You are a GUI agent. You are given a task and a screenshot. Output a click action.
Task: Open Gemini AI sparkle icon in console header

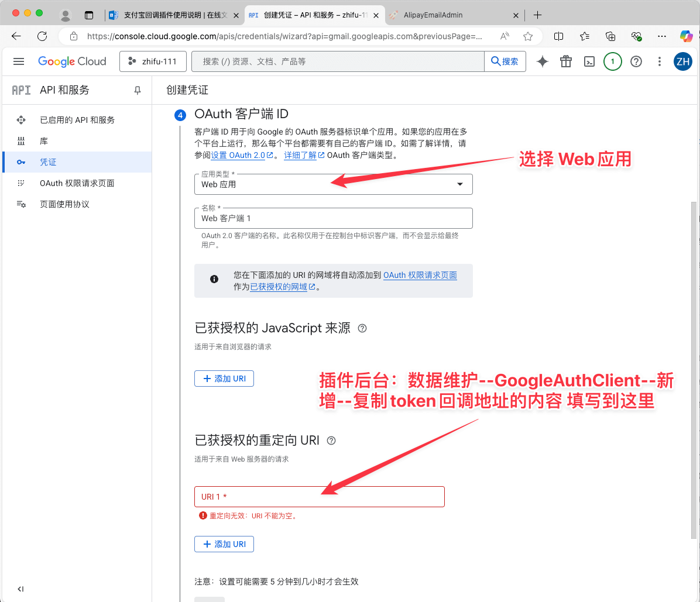543,61
